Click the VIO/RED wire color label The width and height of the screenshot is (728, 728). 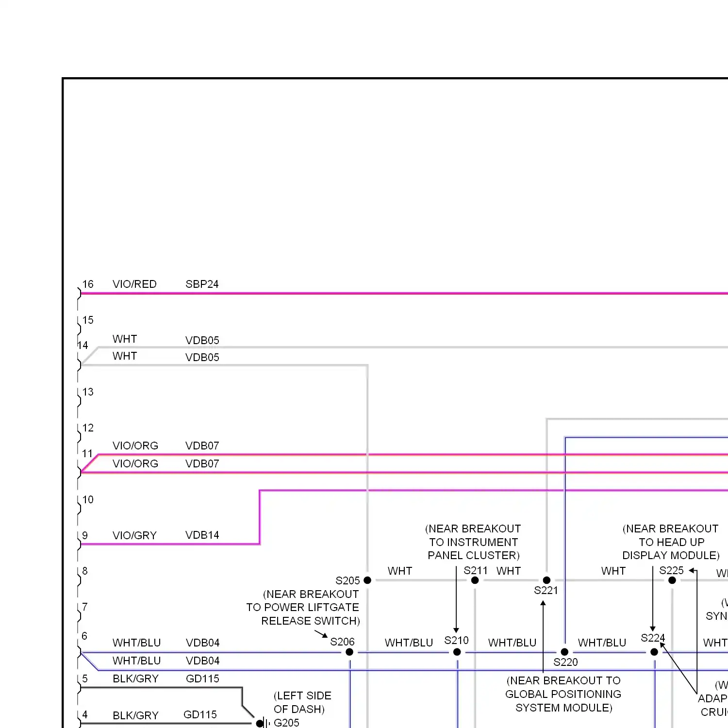[x=134, y=284]
